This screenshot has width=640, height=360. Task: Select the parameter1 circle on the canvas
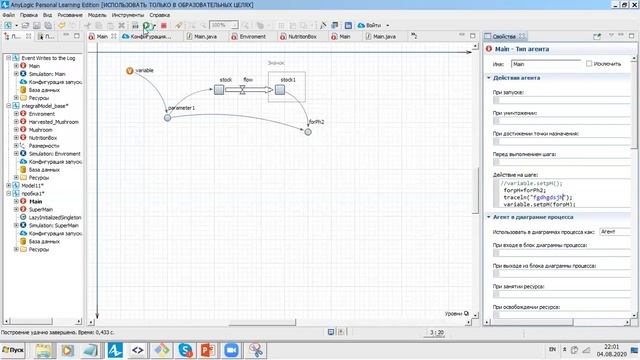point(167,118)
